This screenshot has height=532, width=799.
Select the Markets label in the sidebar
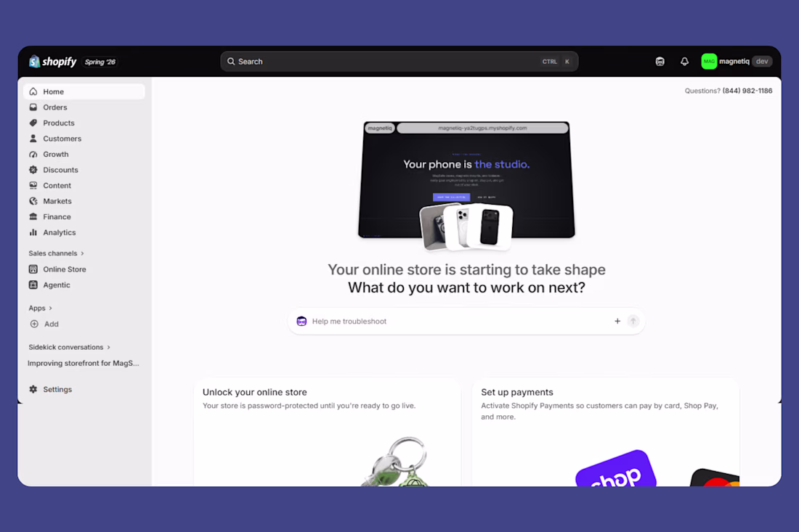(x=57, y=201)
